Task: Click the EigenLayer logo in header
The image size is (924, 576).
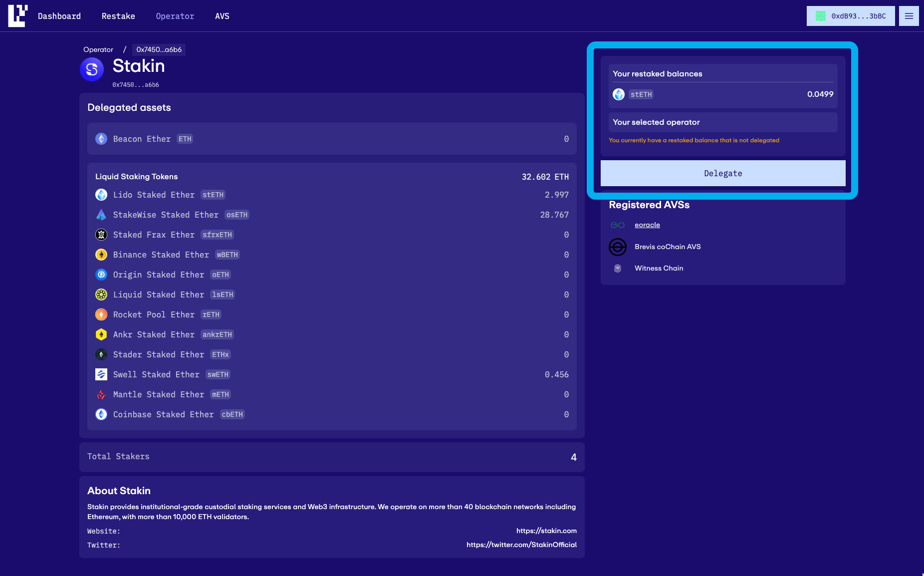Action: coord(17,16)
